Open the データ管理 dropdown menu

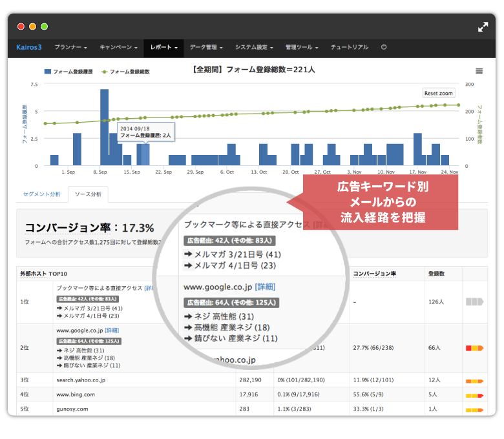(206, 47)
